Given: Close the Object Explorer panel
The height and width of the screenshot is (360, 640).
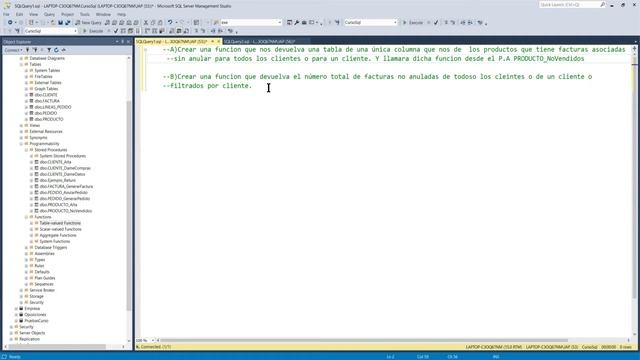Looking at the screenshot, I should [x=128, y=42].
